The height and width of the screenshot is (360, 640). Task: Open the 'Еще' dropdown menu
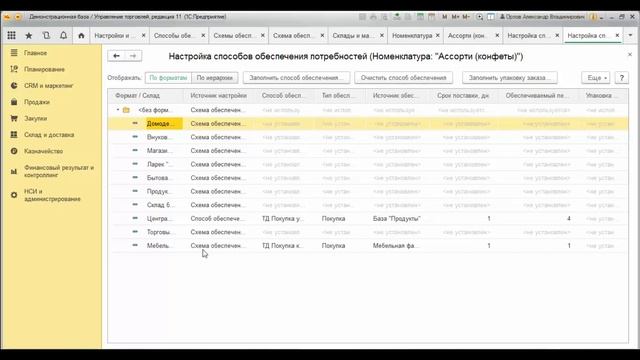(596, 78)
